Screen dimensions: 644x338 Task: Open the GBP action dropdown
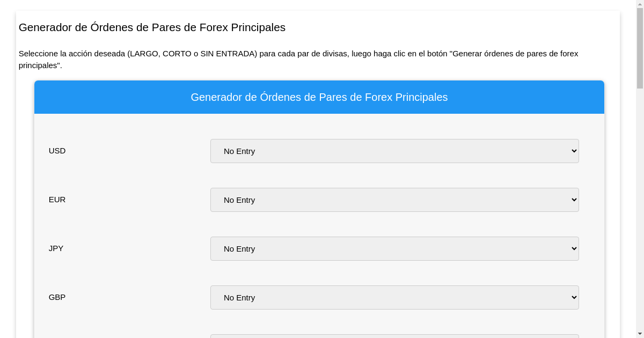(x=394, y=297)
